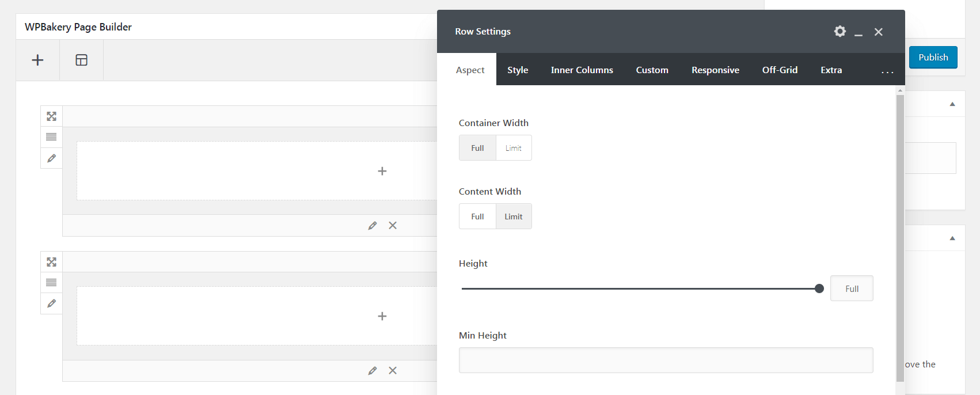The image size is (980, 395).
Task: Click the first row's move/expand icon
Action: (x=51, y=116)
